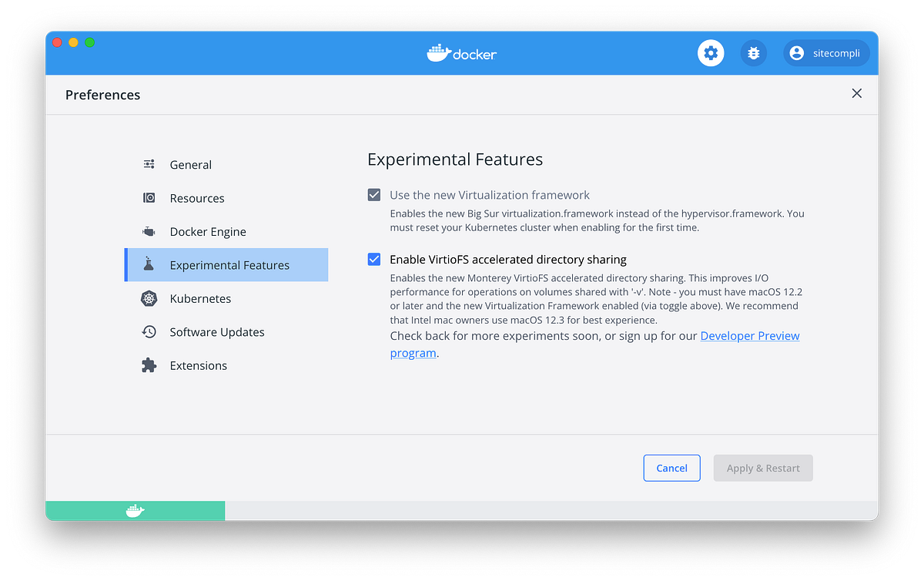Image resolution: width=924 pixels, height=581 pixels.
Task: Open the Developer Preview program link
Action: click(x=749, y=335)
